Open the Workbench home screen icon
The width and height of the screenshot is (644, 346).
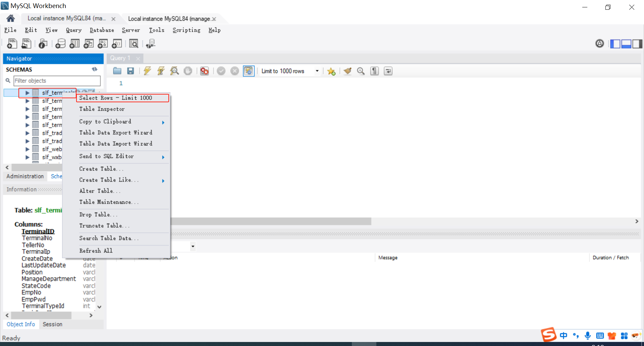click(x=10, y=18)
